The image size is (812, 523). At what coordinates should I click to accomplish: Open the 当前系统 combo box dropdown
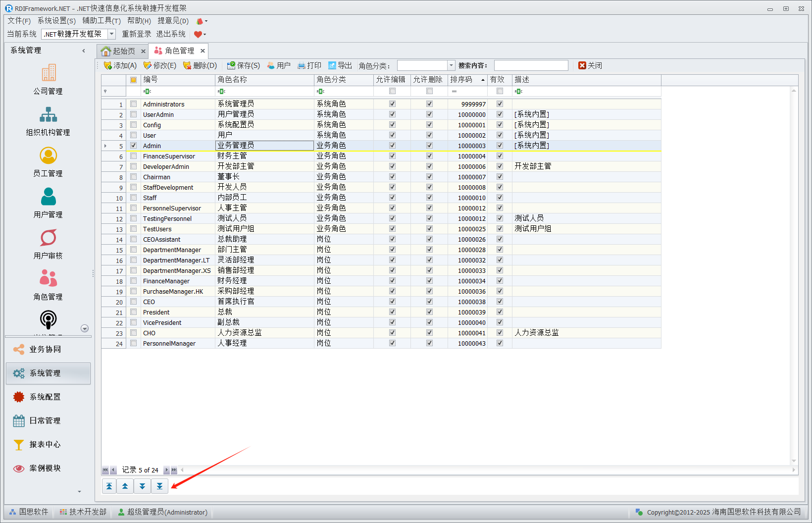112,34
